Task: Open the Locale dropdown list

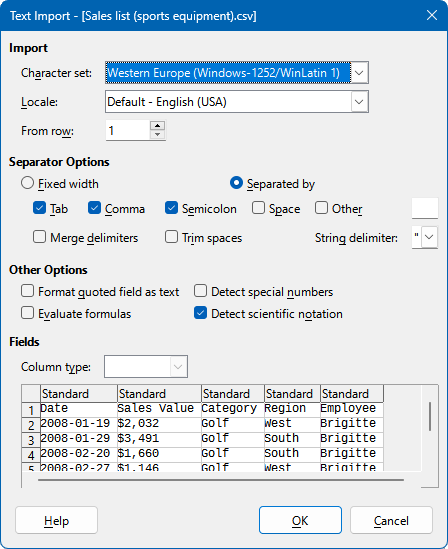Action: click(359, 102)
